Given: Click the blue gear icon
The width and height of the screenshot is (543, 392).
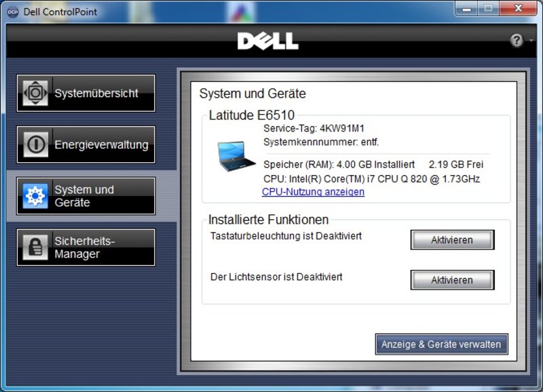Looking at the screenshot, I should [35, 196].
